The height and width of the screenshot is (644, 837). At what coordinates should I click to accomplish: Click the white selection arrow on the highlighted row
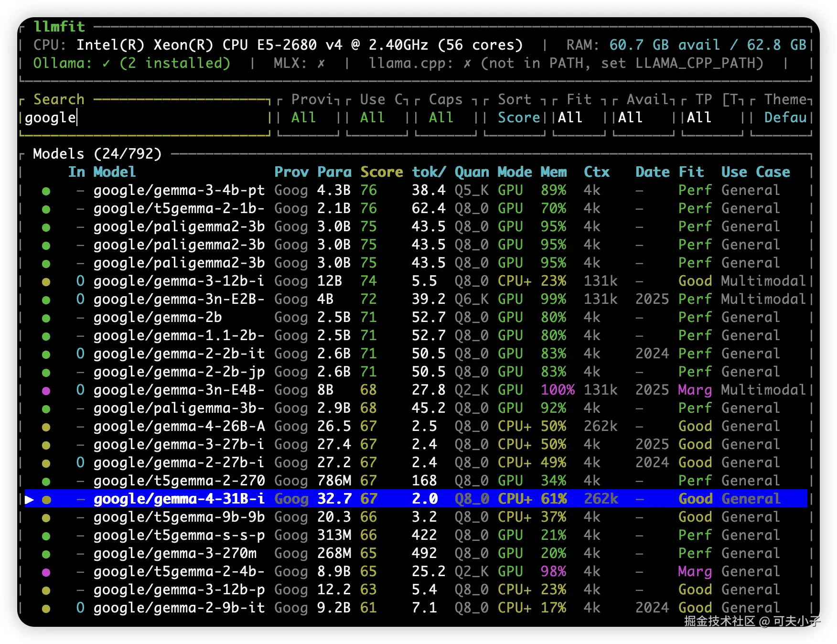(29, 500)
